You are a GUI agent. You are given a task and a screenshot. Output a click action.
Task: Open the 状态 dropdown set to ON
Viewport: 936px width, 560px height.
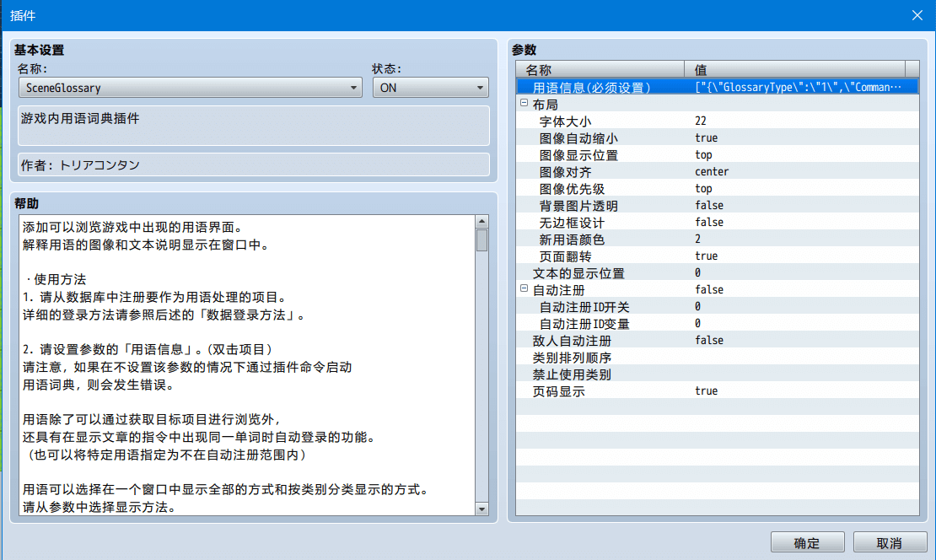[x=430, y=88]
